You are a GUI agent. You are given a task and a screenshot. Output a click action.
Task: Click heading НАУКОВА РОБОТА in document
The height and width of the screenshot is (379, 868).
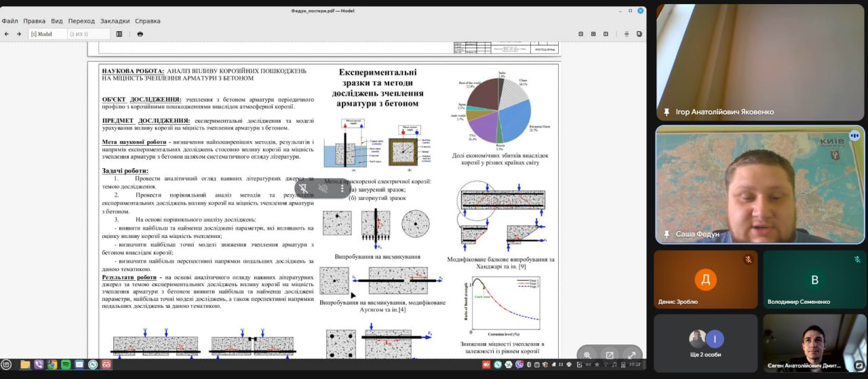click(x=133, y=71)
